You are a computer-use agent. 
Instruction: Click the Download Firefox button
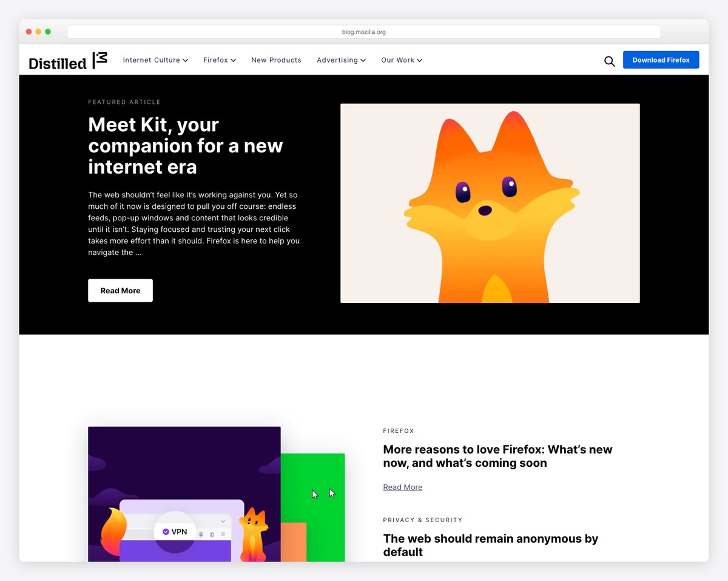tap(661, 59)
